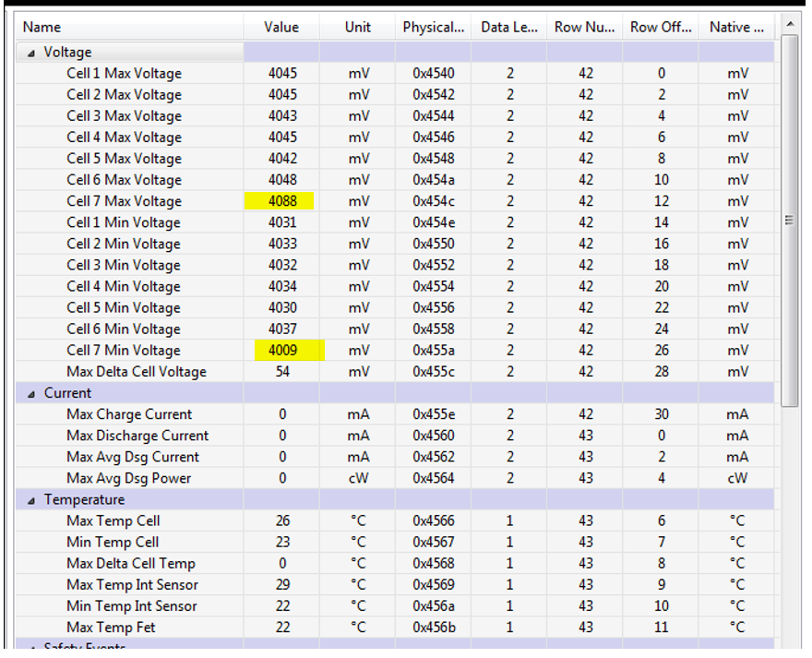
Task: Click physical address 0x454c
Action: point(434,200)
